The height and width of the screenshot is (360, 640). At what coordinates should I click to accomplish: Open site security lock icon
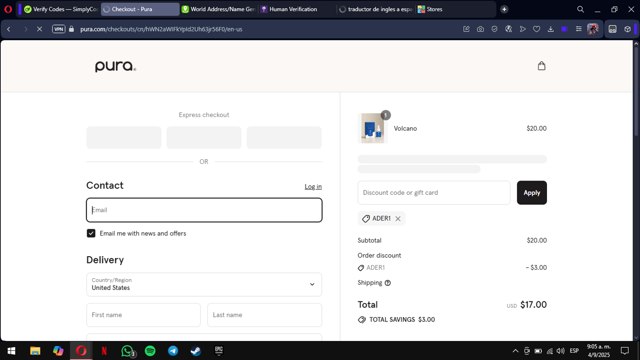[71, 29]
